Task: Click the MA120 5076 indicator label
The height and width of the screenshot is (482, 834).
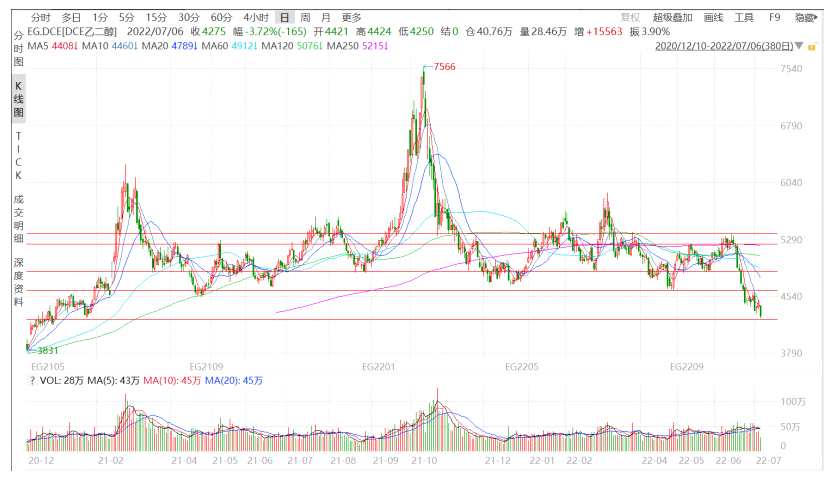Action: [292, 46]
